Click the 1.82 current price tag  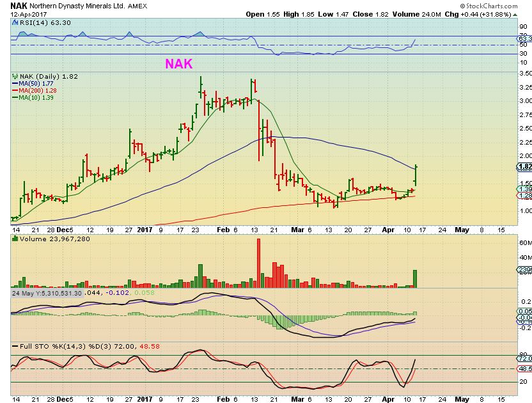click(524, 167)
